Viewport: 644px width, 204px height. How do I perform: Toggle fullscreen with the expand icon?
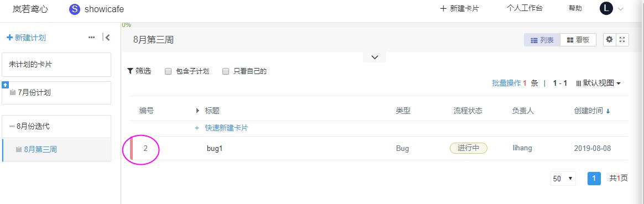[622, 39]
